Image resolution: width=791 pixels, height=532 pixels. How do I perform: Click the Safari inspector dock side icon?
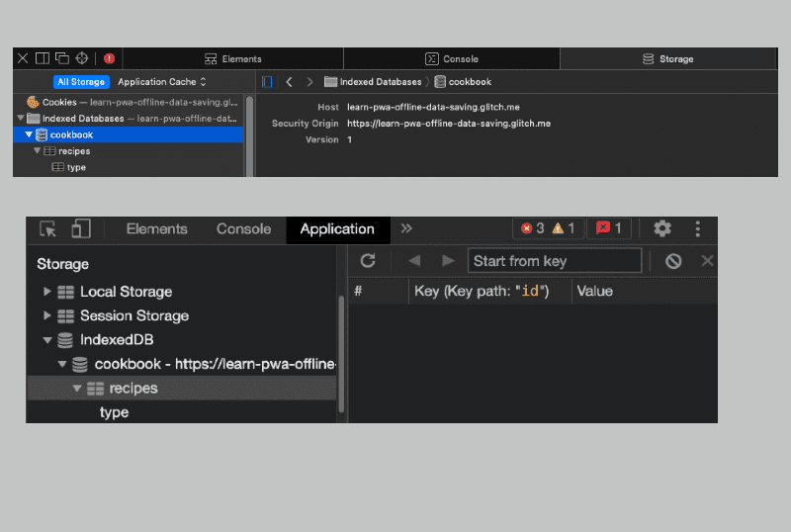[x=43, y=58]
